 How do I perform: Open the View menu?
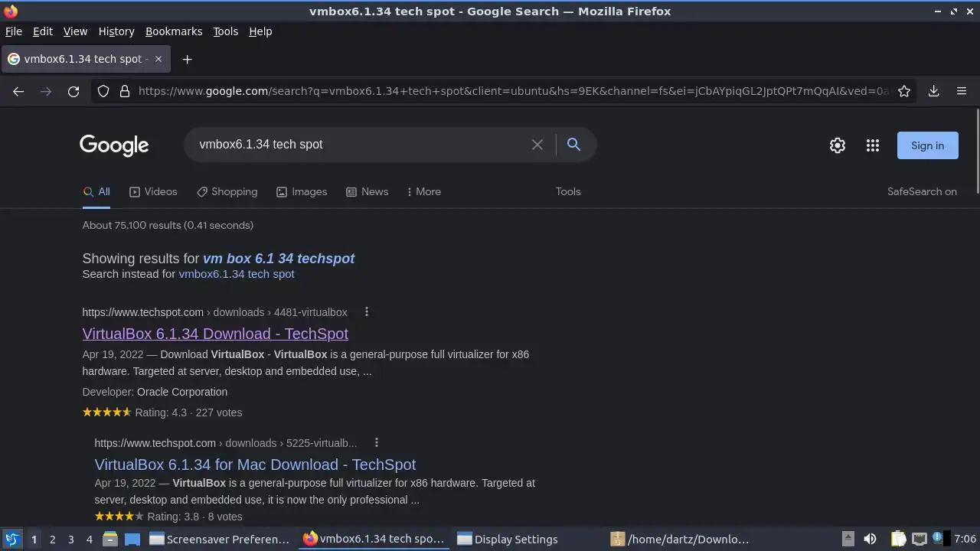point(75,31)
